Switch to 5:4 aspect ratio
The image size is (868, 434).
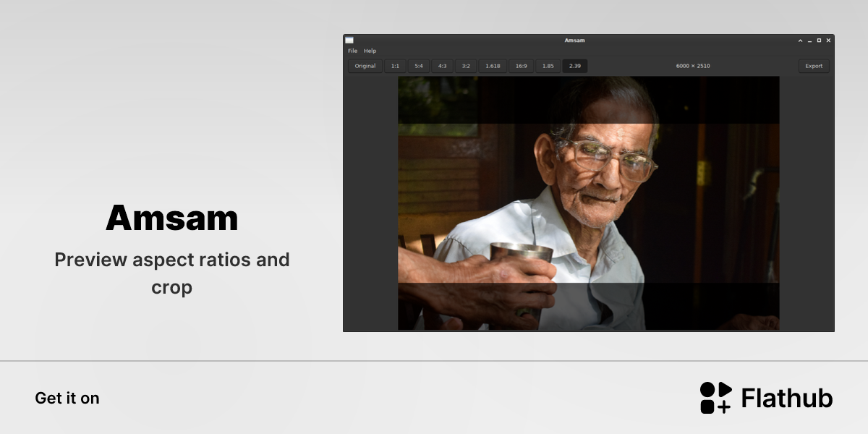[419, 66]
